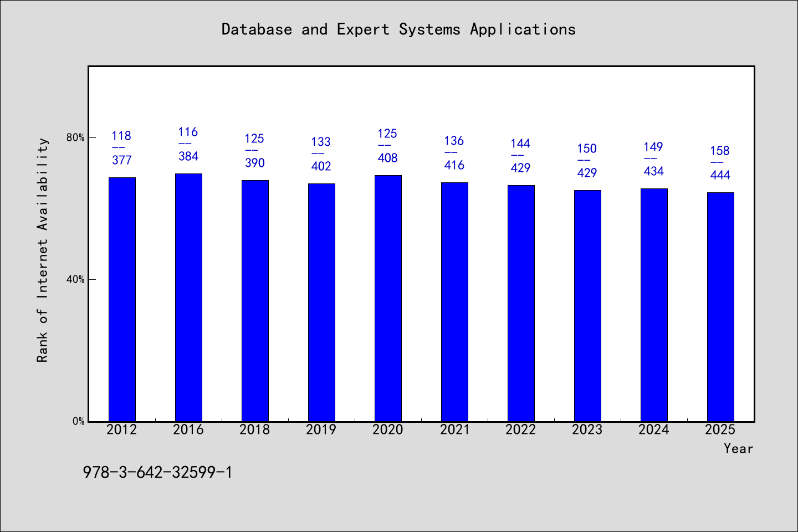This screenshot has width=798, height=532.
Task: Select the 2025 bar
Action: point(720,307)
